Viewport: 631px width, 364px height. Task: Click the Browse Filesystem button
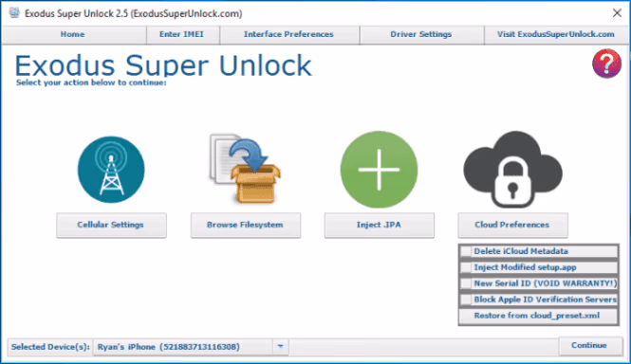[x=245, y=226]
